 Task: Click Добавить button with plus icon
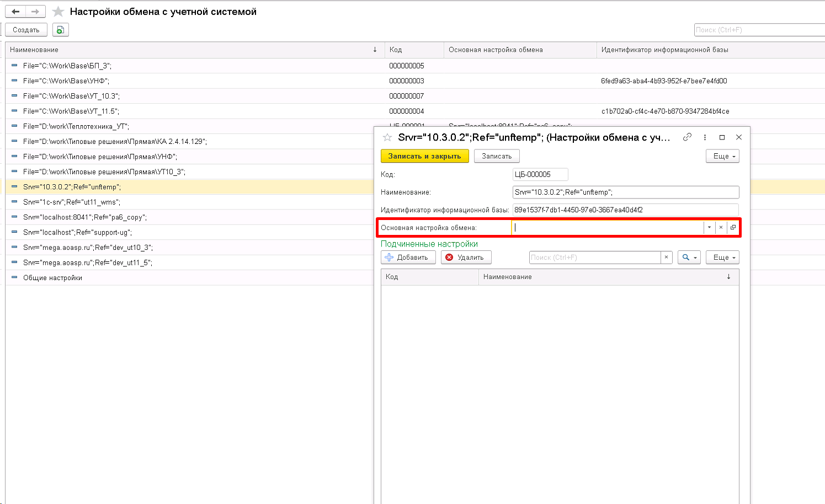click(408, 258)
